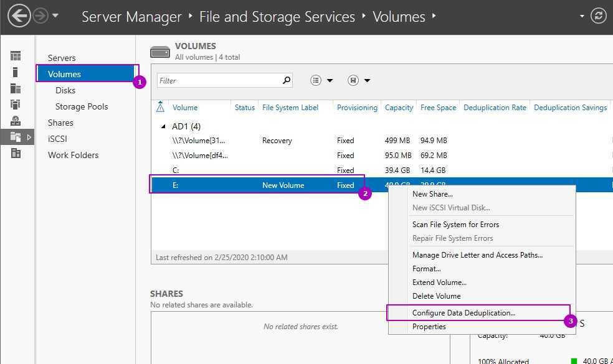Collapse the AD1 (4) volume group

point(163,126)
